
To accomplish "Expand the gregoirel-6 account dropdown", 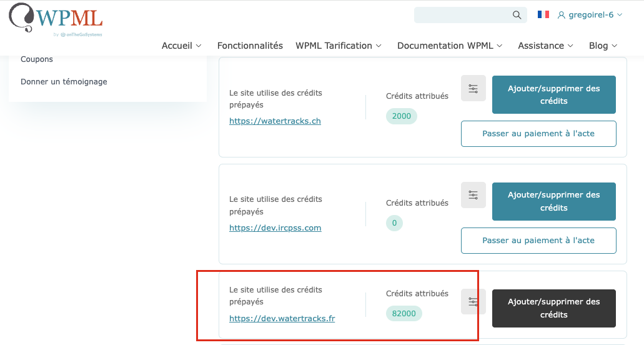I will click(620, 15).
